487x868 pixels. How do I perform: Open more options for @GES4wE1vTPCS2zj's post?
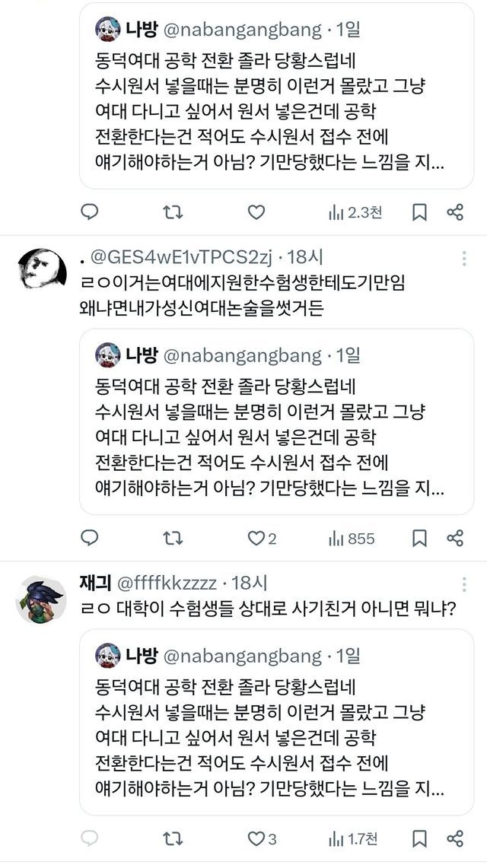click(x=464, y=259)
